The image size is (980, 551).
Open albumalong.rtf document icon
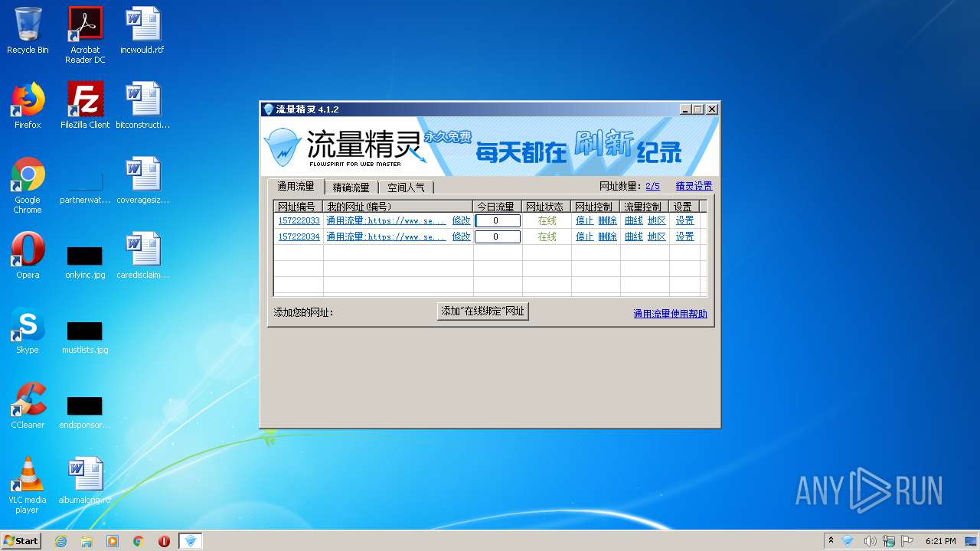tap(85, 481)
